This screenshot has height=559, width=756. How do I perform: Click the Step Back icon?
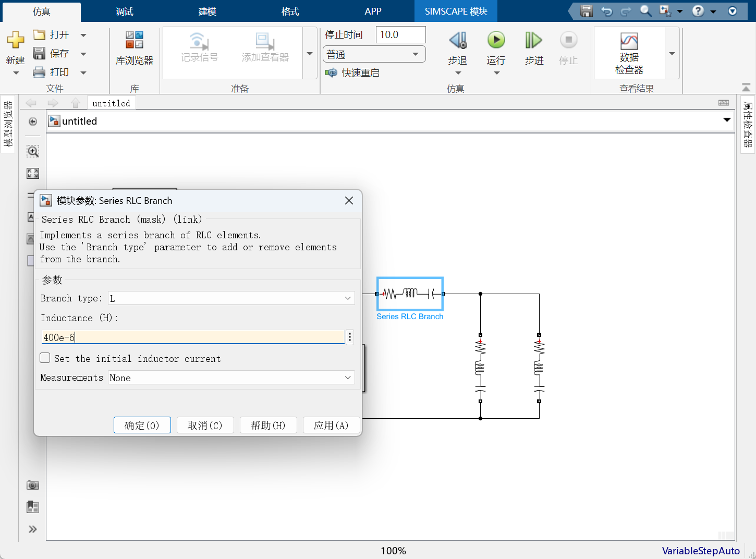click(458, 40)
